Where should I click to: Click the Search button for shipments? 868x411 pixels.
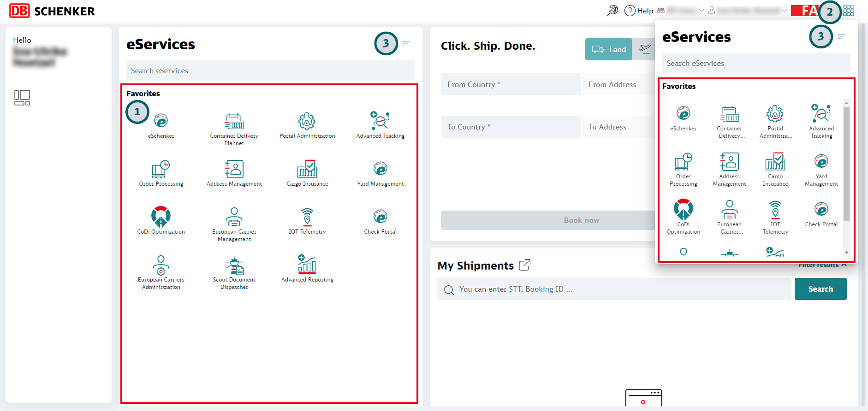tap(820, 289)
